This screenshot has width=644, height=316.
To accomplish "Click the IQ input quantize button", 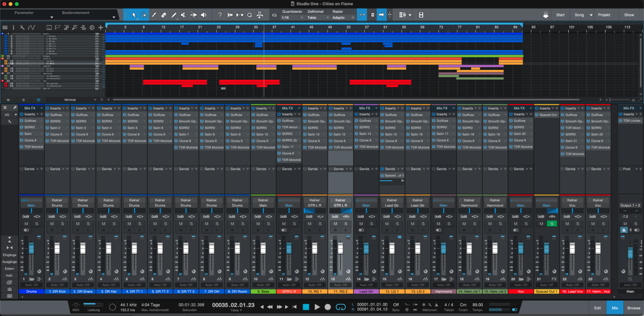I will (x=274, y=15).
